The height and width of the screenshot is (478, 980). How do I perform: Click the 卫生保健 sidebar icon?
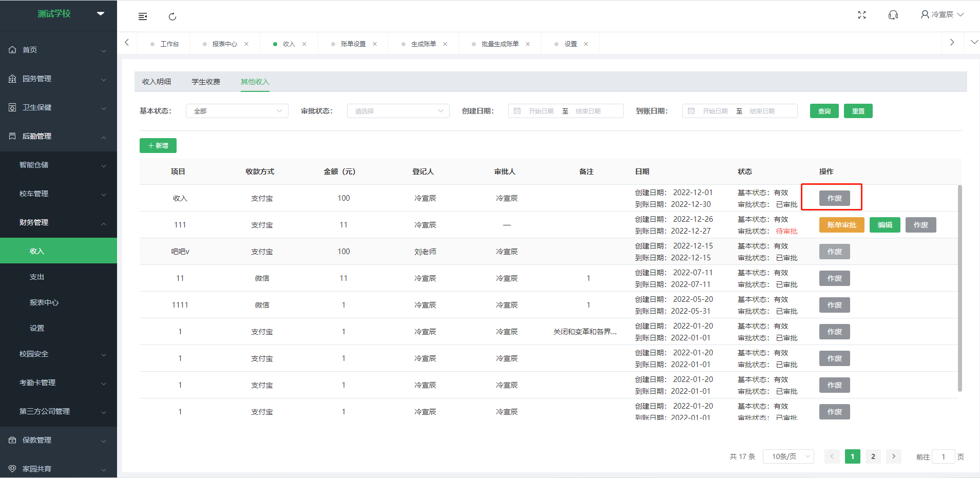pos(12,107)
